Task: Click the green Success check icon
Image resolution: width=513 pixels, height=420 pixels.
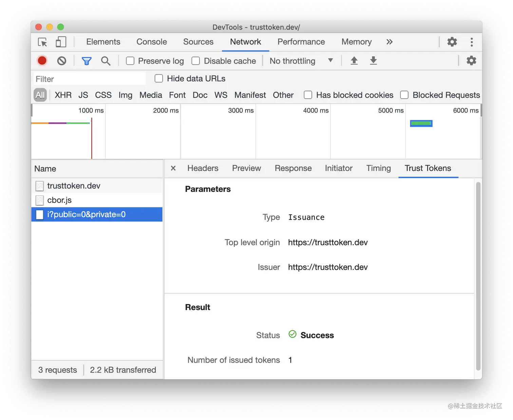Action: pos(292,334)
